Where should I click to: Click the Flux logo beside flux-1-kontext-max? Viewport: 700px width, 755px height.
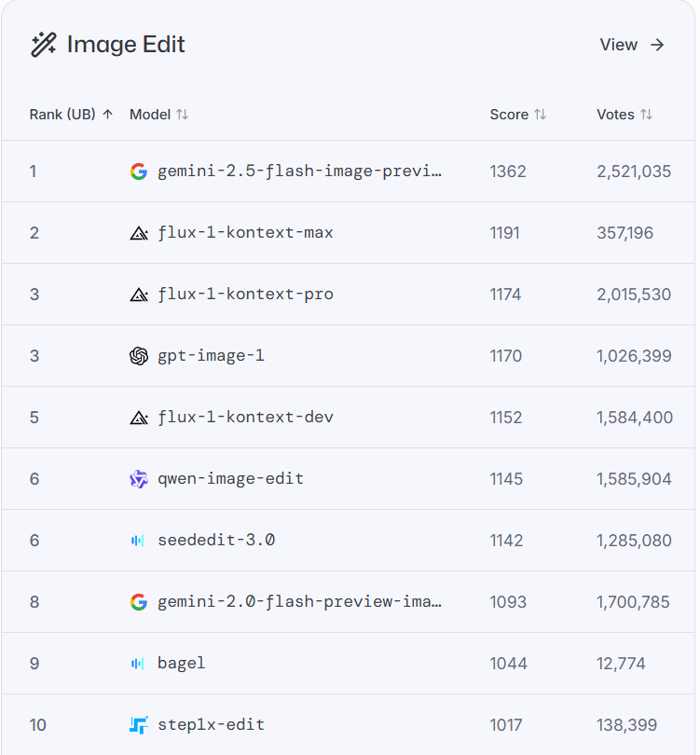139,233
